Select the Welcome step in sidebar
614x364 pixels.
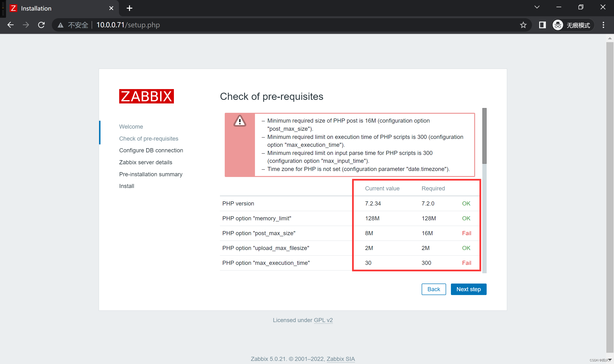tap(131, 126)
